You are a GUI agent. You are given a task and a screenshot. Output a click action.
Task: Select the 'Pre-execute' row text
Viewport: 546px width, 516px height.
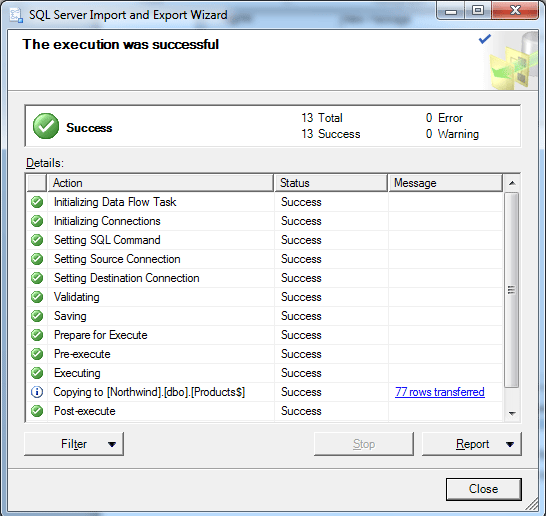click(82, 354)
